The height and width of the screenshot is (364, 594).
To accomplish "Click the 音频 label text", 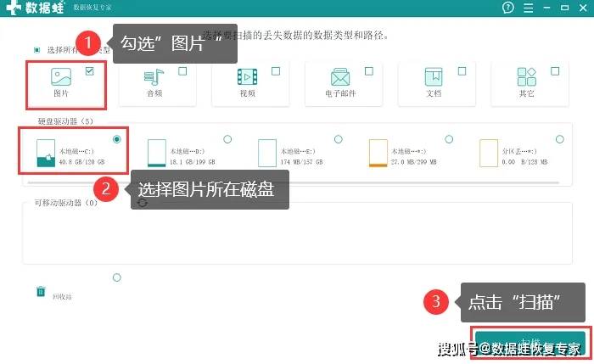I will tap(154, 93).
